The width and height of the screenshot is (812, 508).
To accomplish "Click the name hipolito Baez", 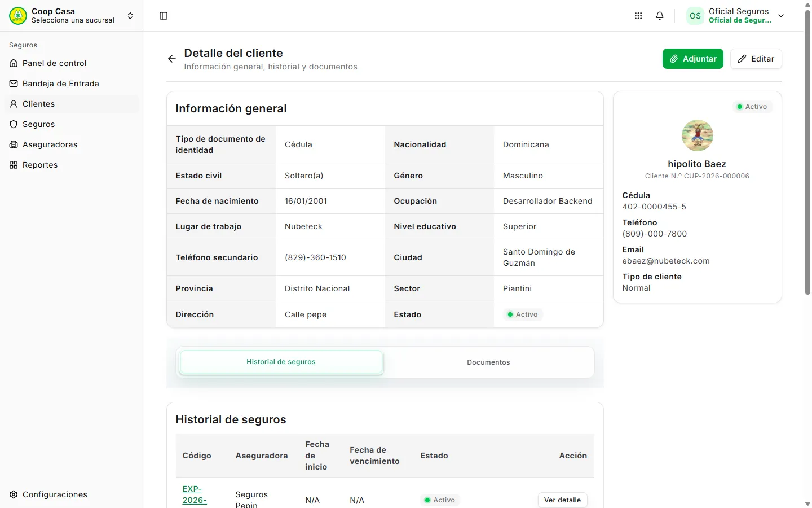I will click(697, 164).
